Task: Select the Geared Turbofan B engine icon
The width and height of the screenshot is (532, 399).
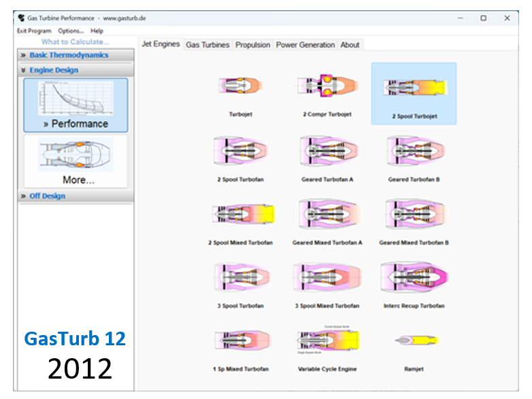Action: 414,150
